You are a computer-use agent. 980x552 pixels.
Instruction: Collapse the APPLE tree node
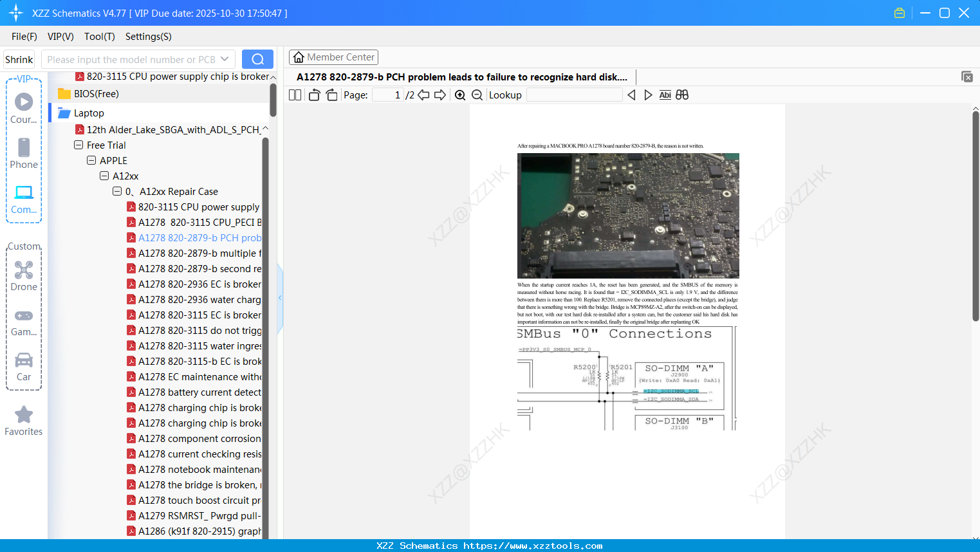pyautogui.click(x=91, y=161)
